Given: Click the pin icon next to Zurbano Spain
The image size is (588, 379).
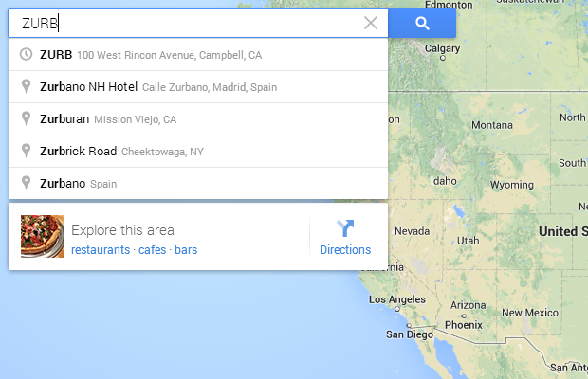Looking at the screenshot, I should pos(26,183).
